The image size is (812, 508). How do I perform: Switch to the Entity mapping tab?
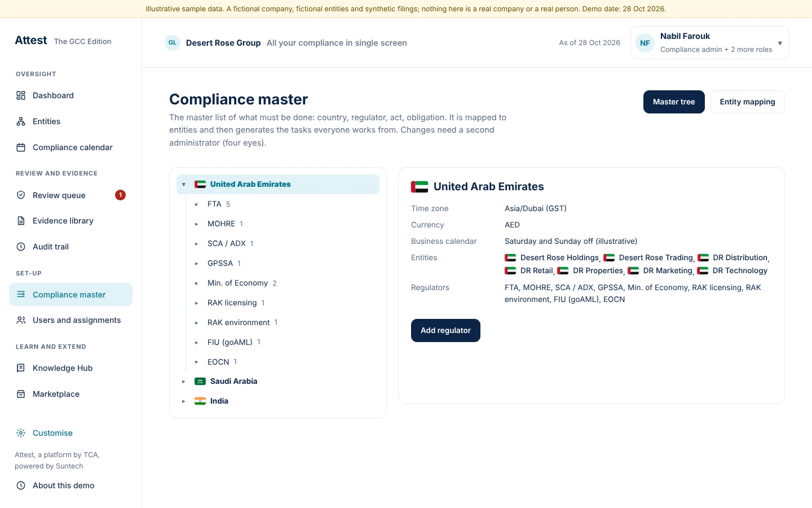click(748, 102)
